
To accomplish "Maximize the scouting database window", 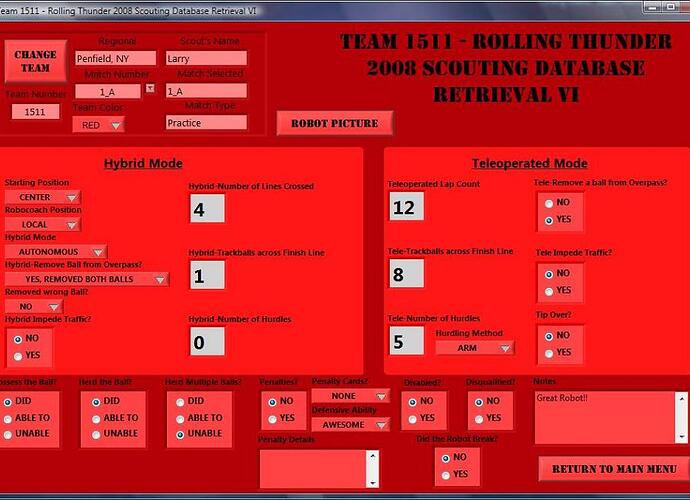I will pos(669,6).
